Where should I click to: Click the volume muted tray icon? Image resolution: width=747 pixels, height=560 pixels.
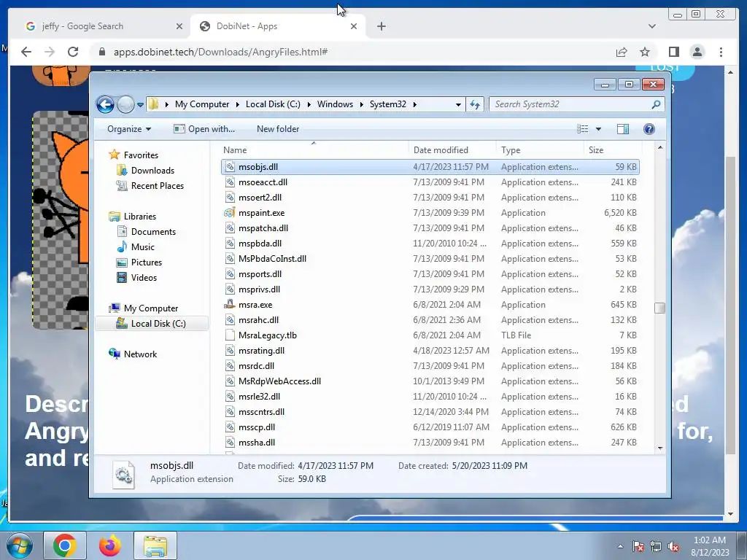tap(673, 547)
